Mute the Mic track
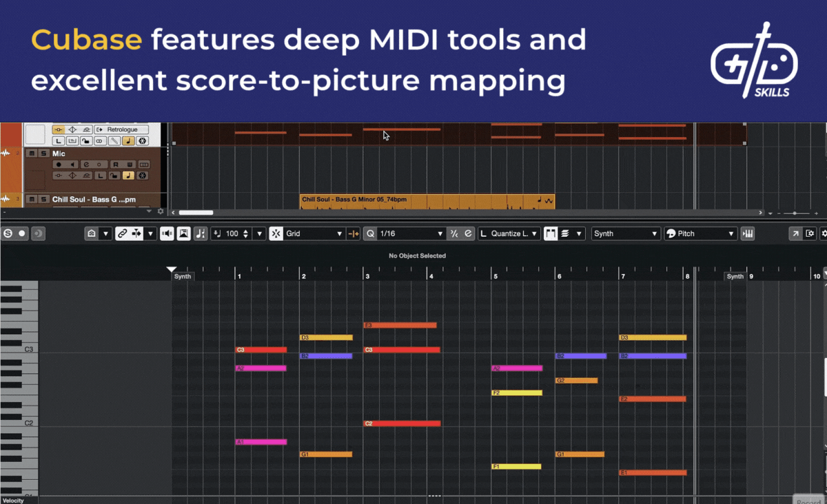Image resolution: width=827 pixels, height=504 pixels. click(x=32, y=154)
